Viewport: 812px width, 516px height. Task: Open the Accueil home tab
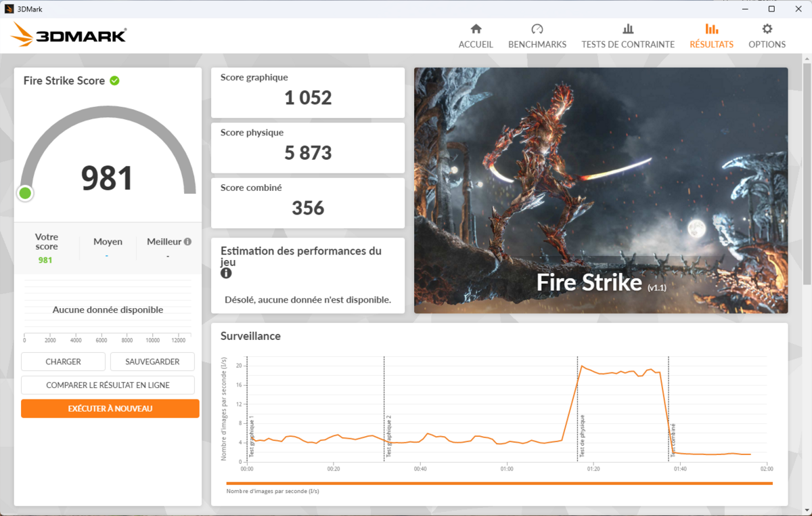click(x=476, y=37)
